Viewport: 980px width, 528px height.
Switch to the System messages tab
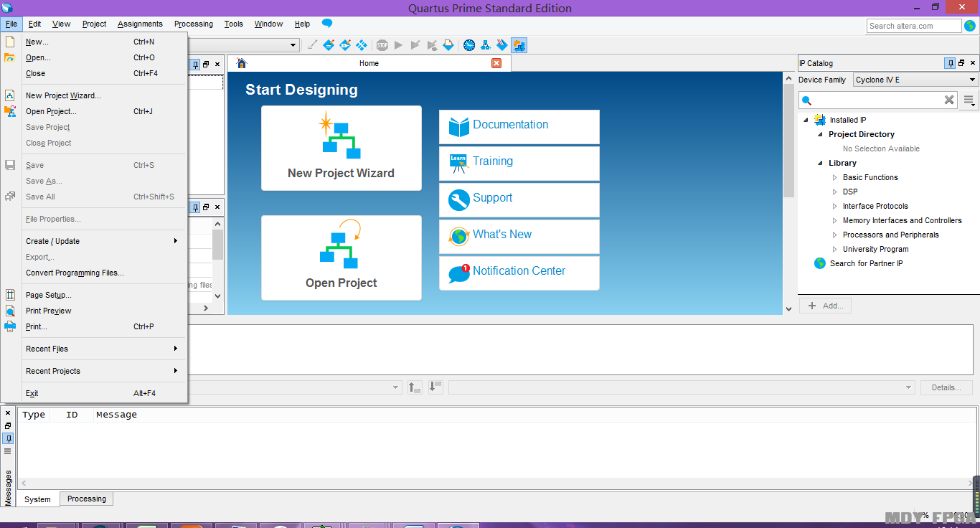[x=37, y=499]
